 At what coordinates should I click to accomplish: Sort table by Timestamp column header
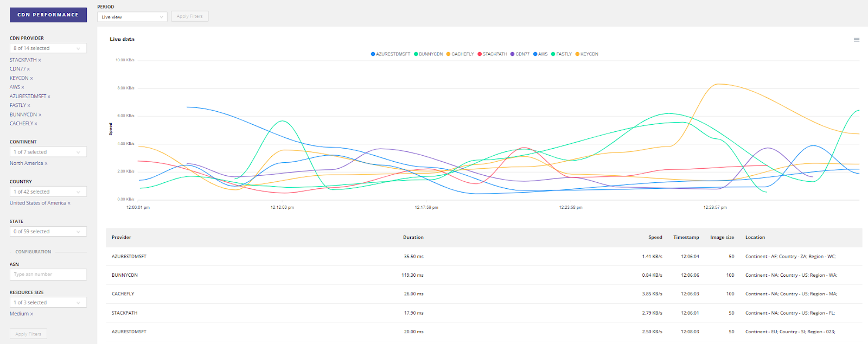click(686, 238)
